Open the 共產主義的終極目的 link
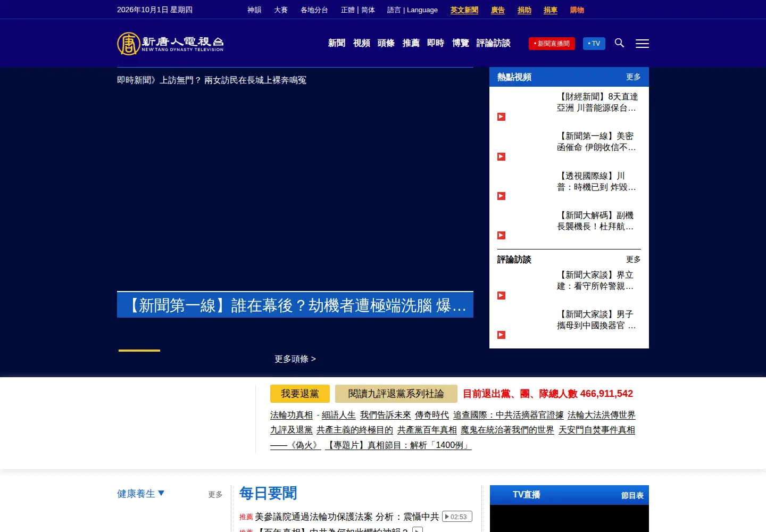766x532 pixels. (355, 429)
